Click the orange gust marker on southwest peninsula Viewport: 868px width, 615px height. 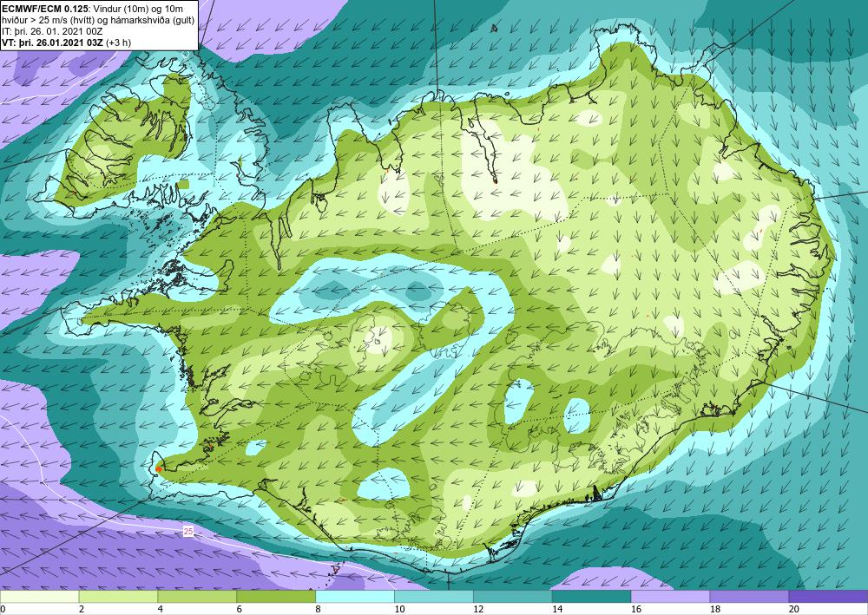click(158, 469)
